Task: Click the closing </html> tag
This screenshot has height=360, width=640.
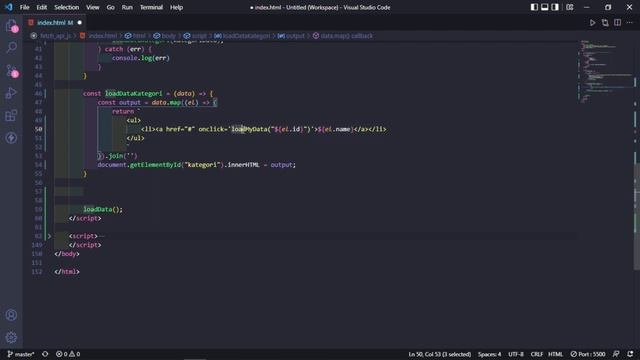Action: tap(67, 271)
